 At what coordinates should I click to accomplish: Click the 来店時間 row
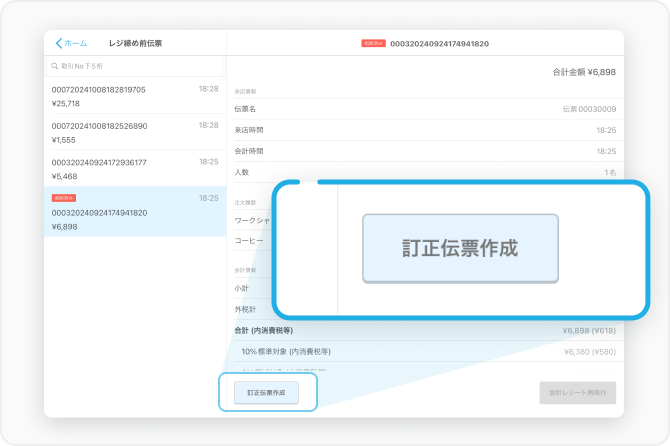point(424,130)
